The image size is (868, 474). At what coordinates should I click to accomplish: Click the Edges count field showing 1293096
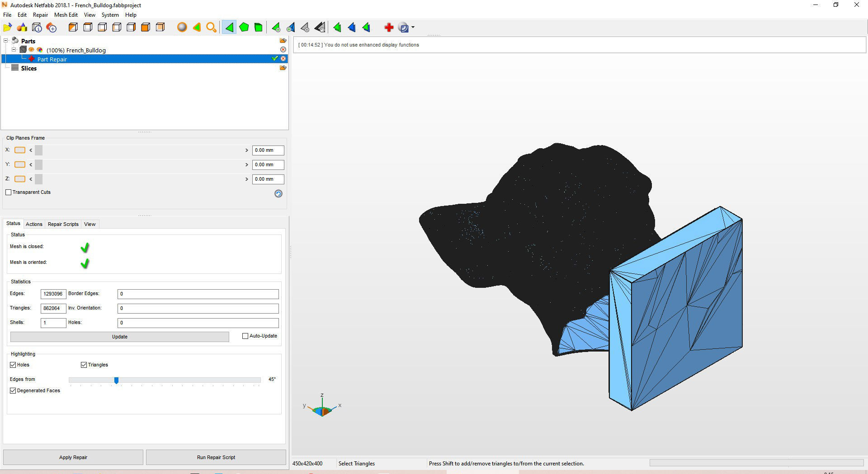(53, 294)
